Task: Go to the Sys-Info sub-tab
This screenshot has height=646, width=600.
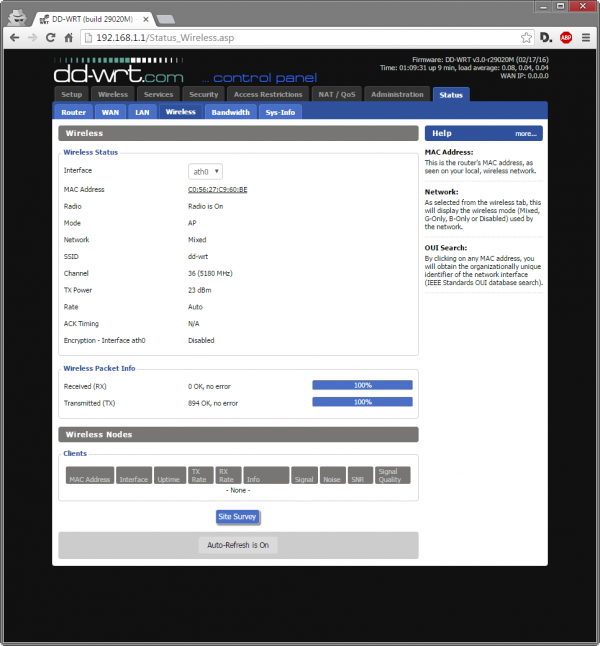Action: (279, 112)
